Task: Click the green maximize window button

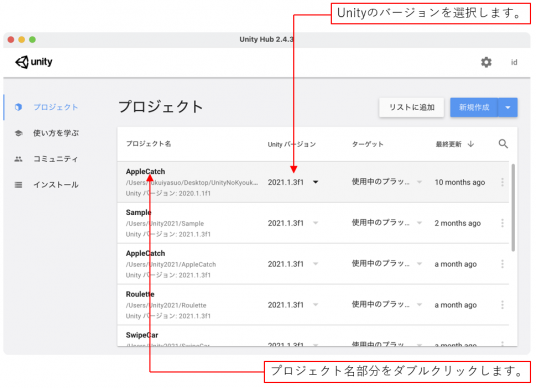Action: (32, 40)
